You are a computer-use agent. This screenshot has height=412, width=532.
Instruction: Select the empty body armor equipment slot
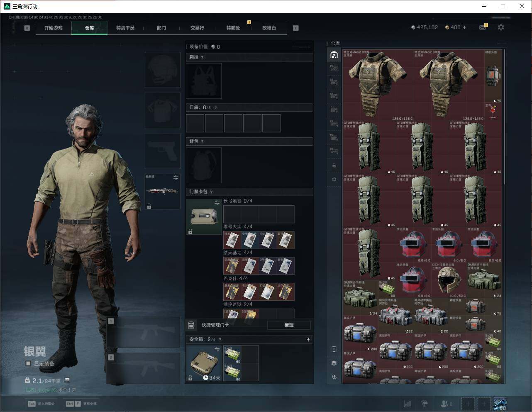162,110
